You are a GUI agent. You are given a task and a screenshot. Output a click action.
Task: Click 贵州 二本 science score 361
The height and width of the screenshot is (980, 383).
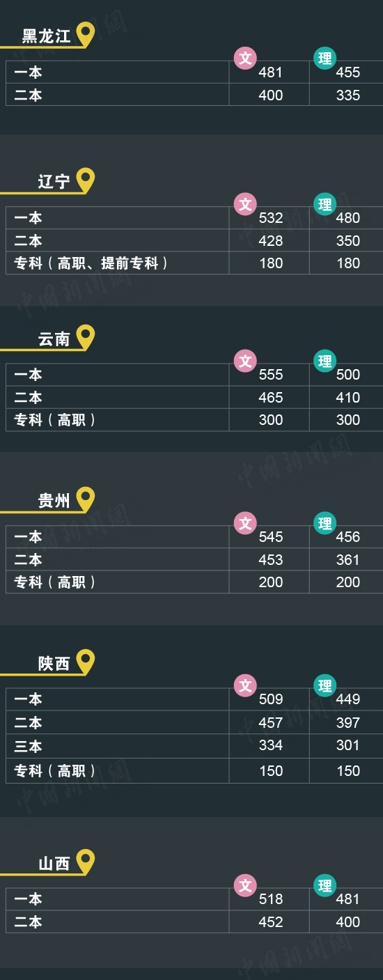348,560
